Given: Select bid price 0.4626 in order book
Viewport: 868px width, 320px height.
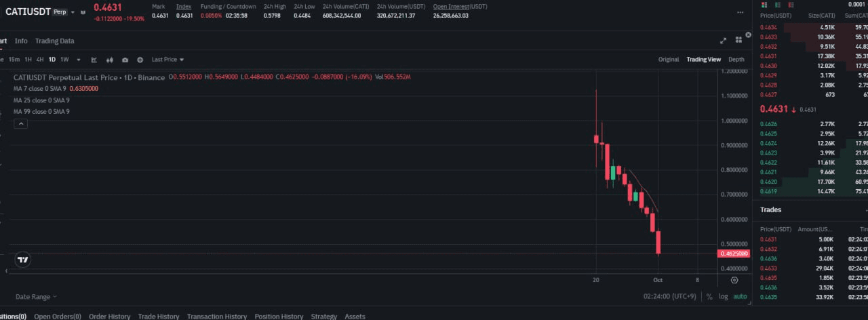Looking at the screenshot, I should tap(769, 124).
